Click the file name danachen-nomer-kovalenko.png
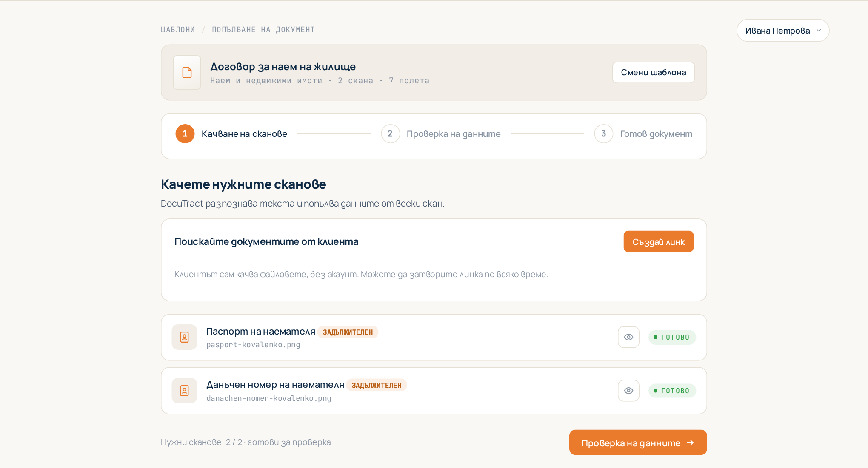The height and width of the screenshot is (468, 868). point(269,398)
